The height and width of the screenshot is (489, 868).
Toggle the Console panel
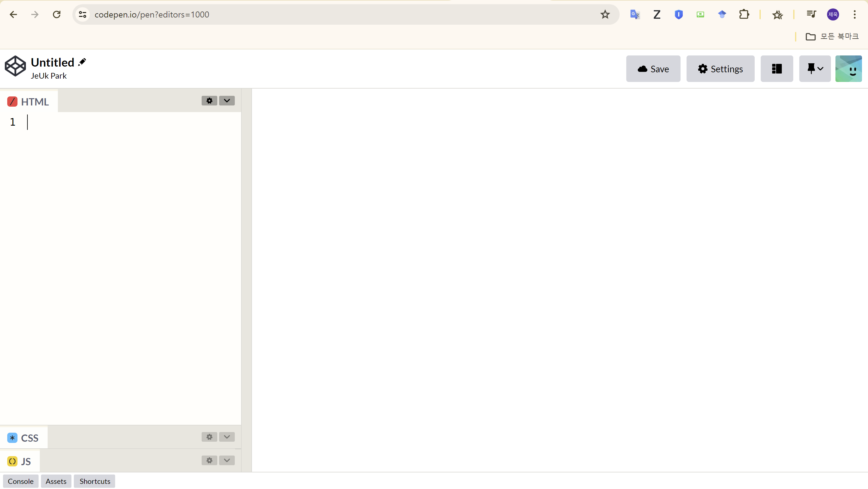pyautogui.click(x=20, y=481)
